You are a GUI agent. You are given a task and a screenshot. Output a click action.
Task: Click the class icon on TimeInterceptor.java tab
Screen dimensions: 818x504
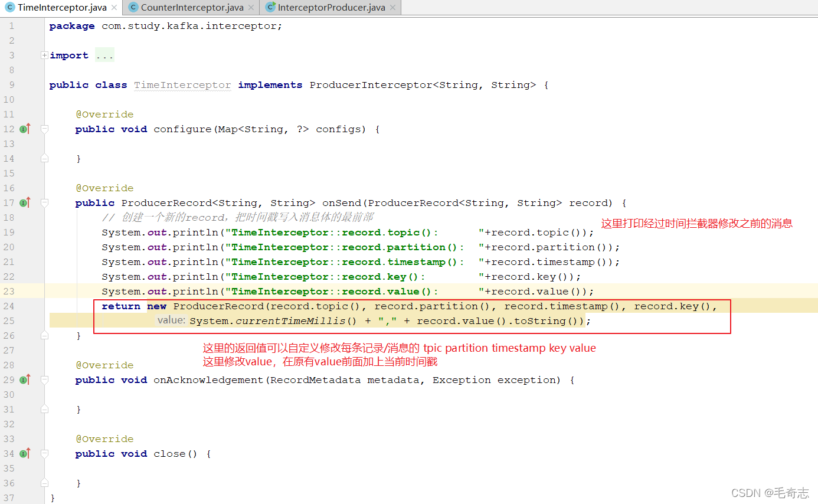tap(9, 8)
